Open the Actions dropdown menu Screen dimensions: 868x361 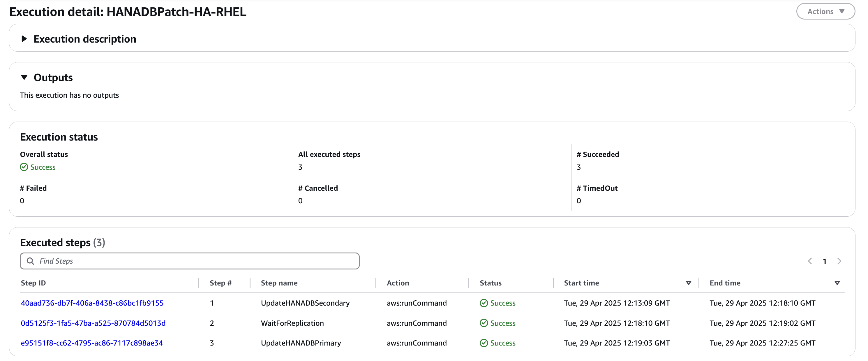pos(825,11)
